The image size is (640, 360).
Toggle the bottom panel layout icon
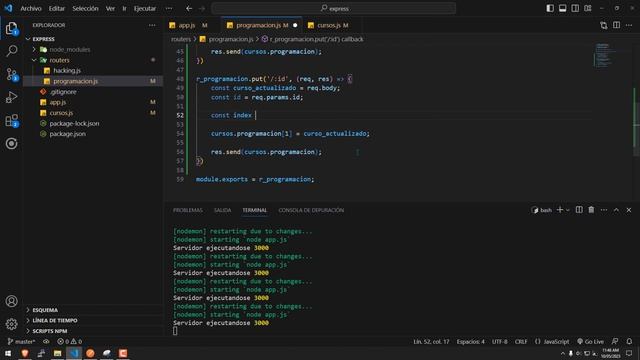click(562, 8)
